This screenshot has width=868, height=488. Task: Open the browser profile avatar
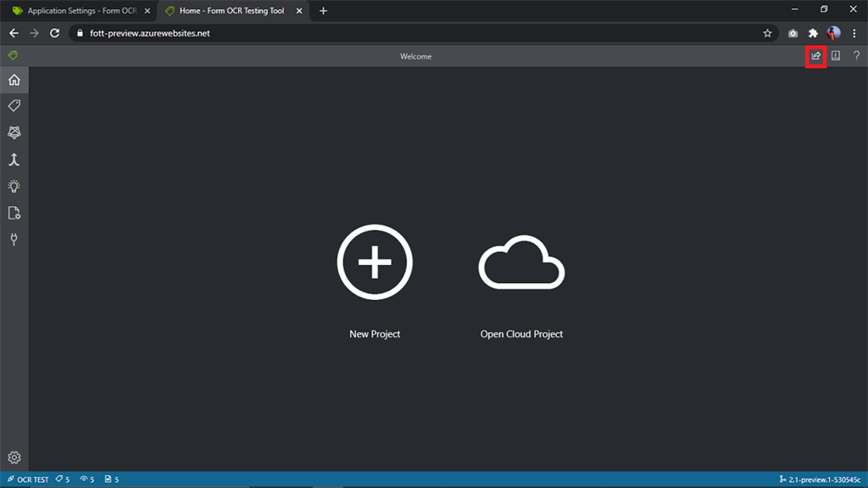click(834, 33)
